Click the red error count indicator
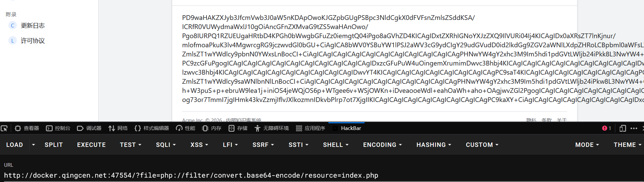This screenshot has height=182, width=644. coord(607,128)
